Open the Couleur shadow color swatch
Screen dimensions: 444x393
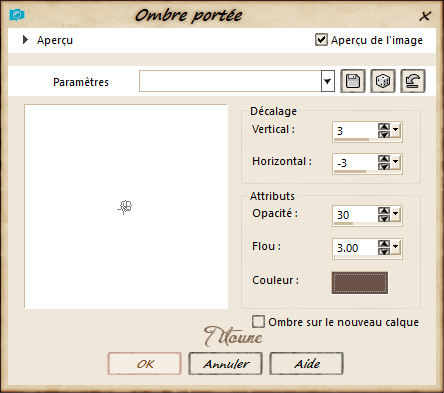(x=360, y=283)
